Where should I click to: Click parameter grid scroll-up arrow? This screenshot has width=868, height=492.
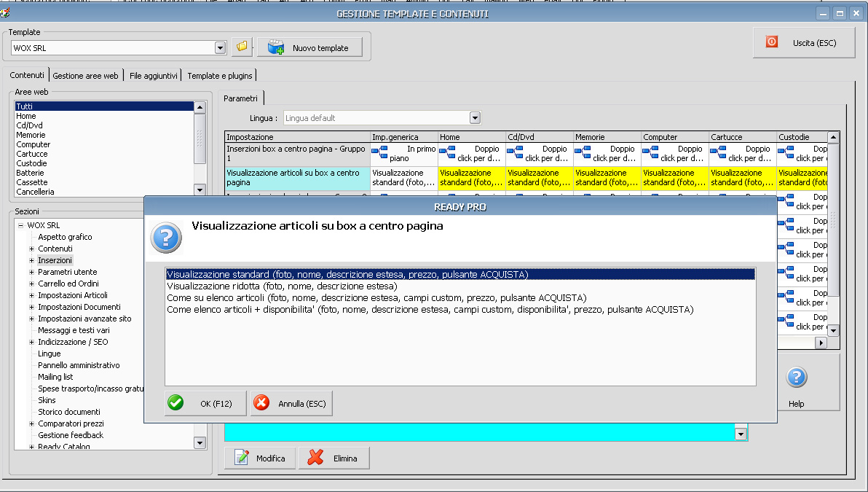(833, 137)
